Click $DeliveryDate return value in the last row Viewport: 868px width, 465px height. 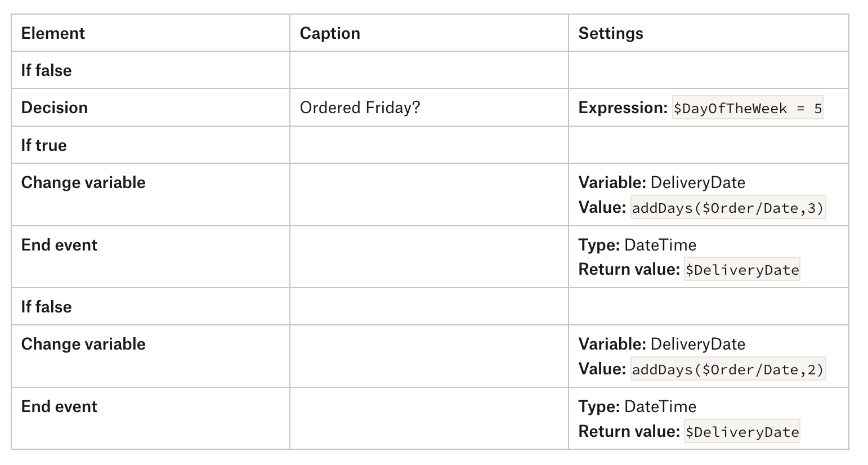point(742,432)
